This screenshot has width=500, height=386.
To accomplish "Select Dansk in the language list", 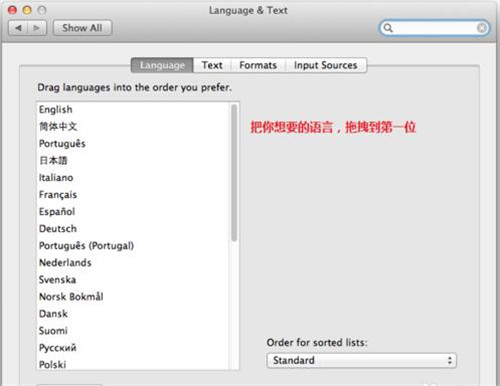I will coord(133,314).
